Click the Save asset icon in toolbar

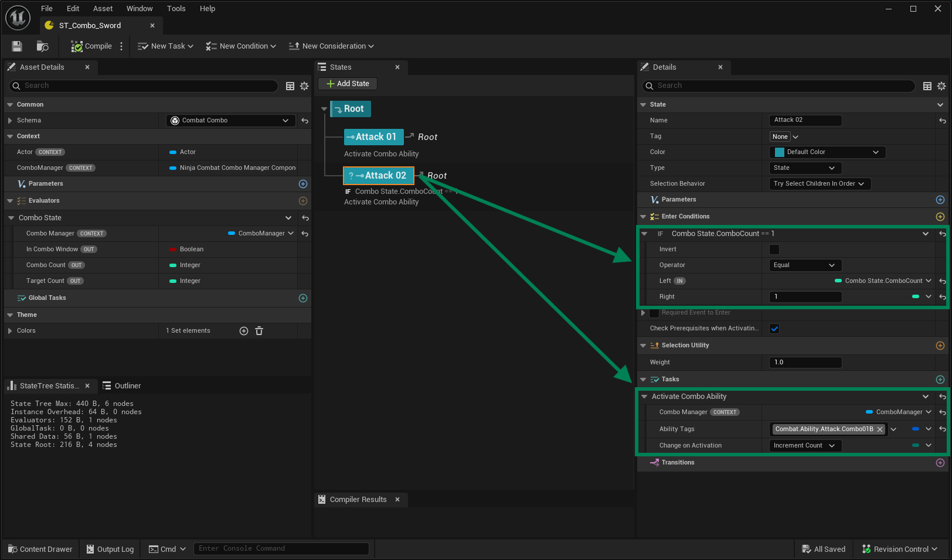(17, 46)
